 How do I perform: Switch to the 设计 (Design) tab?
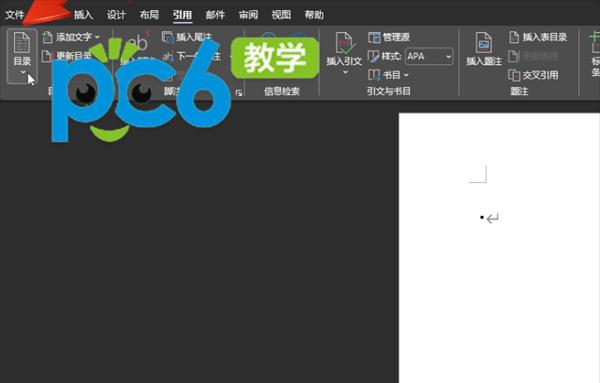(116, 15)
